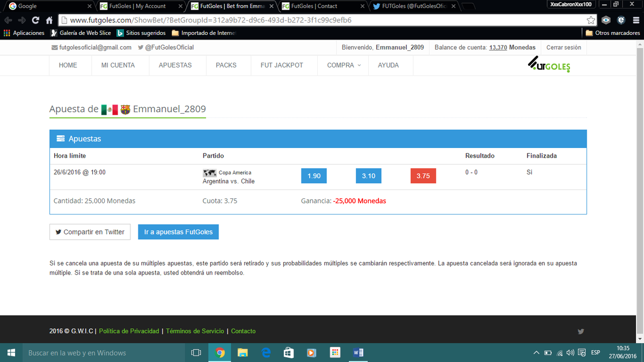Image resolution: width=644 pixels, height=362 pixels.
Task: Click the Twitter bird icon in the footer
Action: pos(581,331)
